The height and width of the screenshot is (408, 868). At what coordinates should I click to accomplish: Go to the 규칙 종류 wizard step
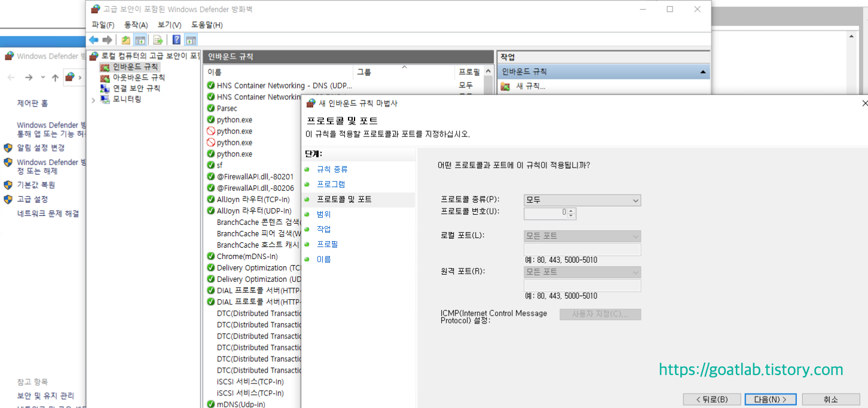click(x=332, y=169)
